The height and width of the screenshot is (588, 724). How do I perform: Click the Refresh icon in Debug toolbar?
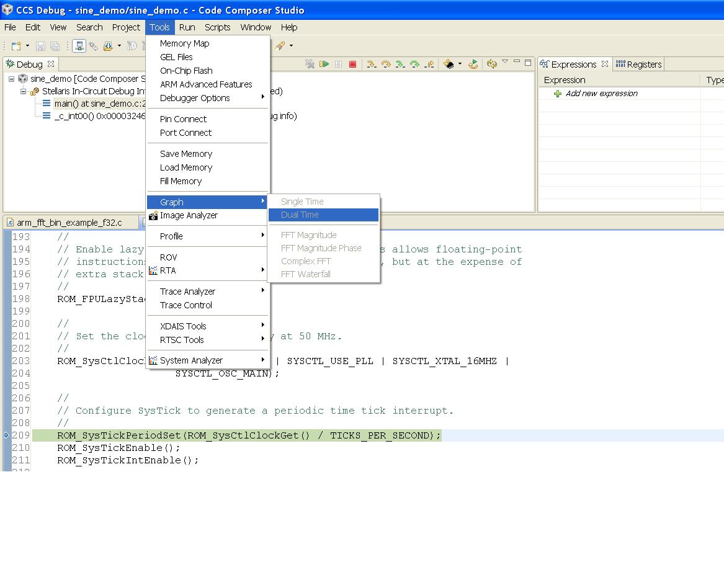[491, 64]
